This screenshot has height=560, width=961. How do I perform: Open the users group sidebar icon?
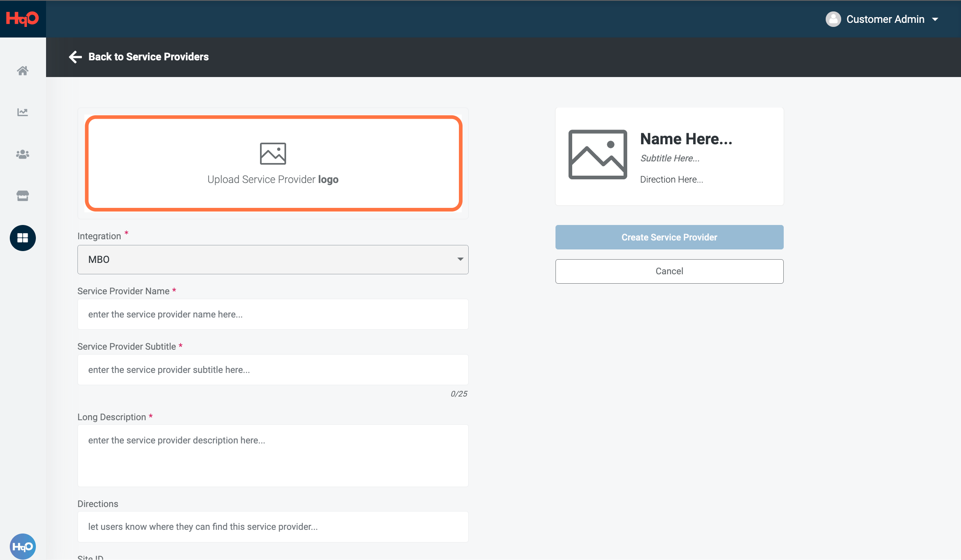22,154
